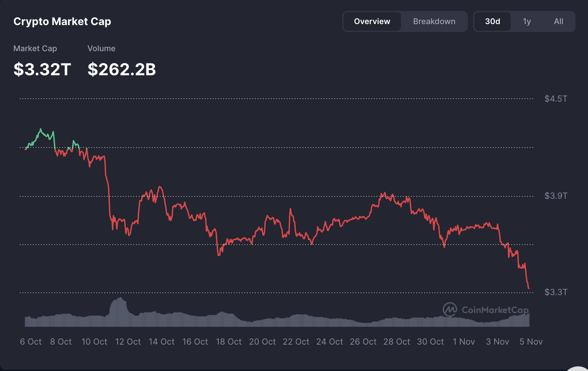Click the 5 Nov axis label

(x=531, y=342)
